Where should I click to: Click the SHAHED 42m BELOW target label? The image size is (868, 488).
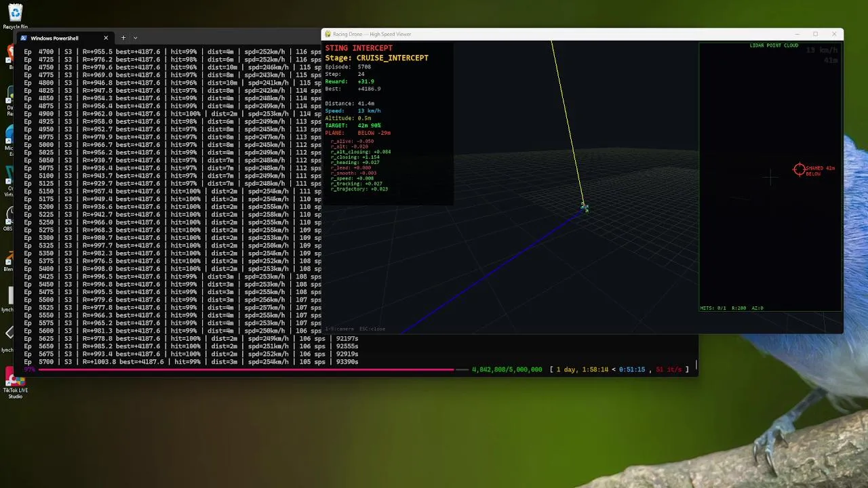821,171
